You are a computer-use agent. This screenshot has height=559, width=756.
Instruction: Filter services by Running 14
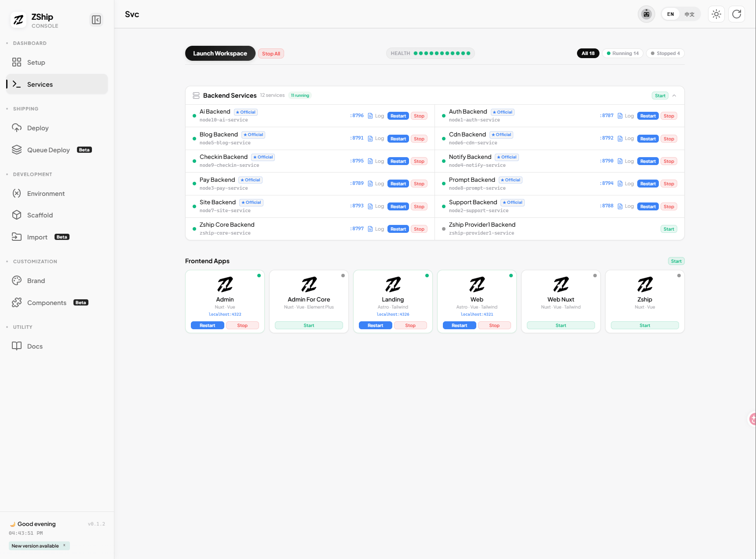point(622,53)
